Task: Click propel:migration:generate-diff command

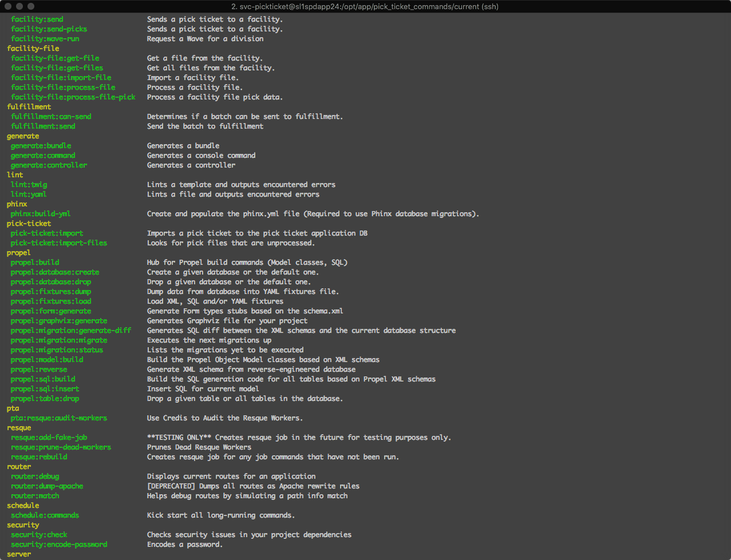Action: (x=71, y=331)
